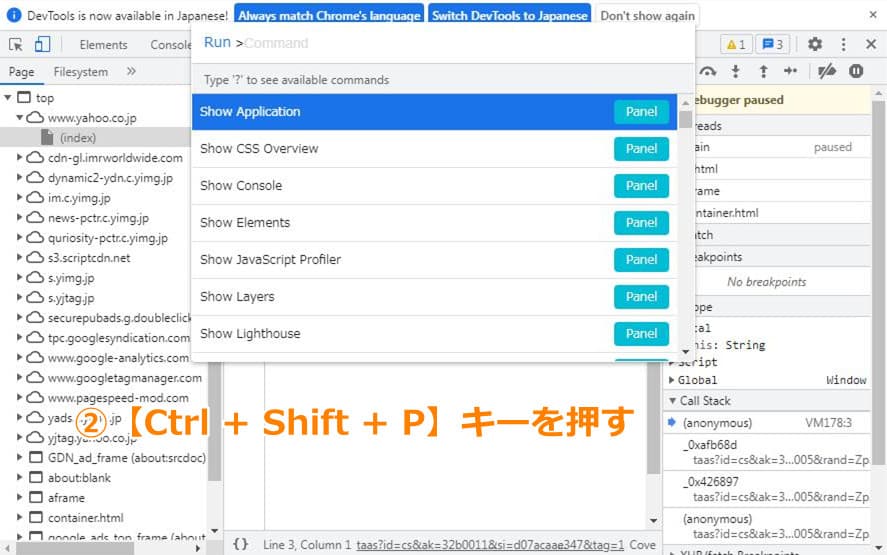Viewport: 887px width, 555px height.
Task: Switch to the Filesystem tab
Action: (80, 72)
